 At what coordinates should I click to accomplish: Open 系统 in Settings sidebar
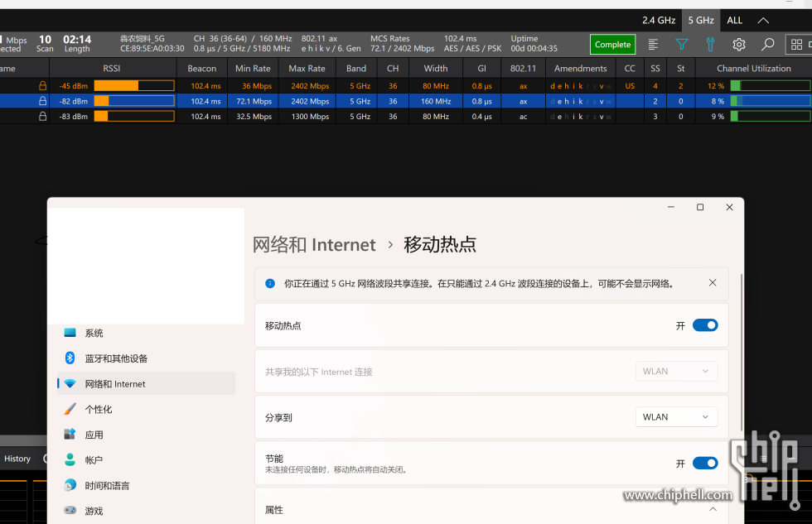pos(146,333)
